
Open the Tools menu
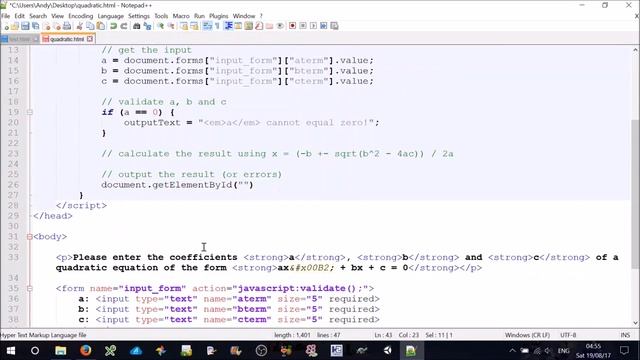tap(161, 16)
